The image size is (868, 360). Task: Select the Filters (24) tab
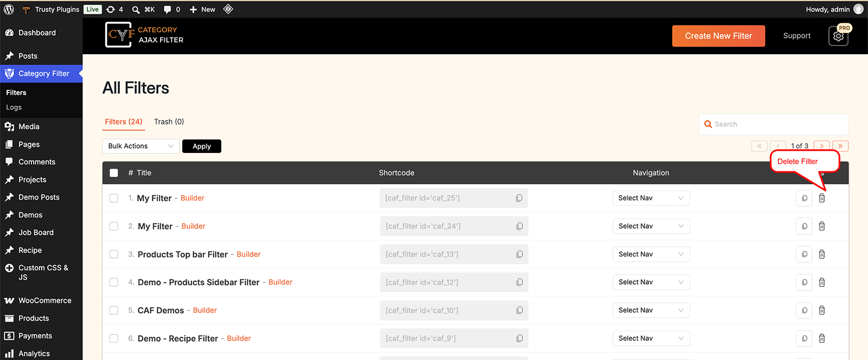tap(124, 121)
